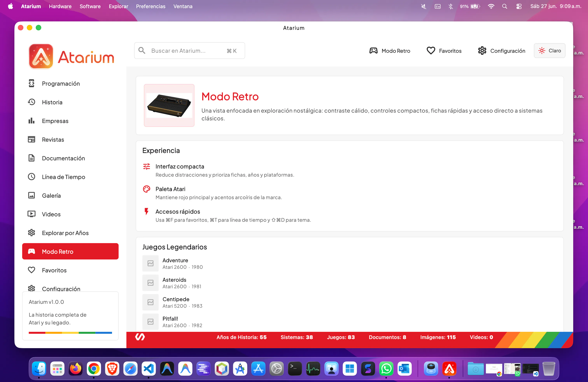The image size is (588, 382).
Task: Click the Videos play icon
Action: pos(31,214)
